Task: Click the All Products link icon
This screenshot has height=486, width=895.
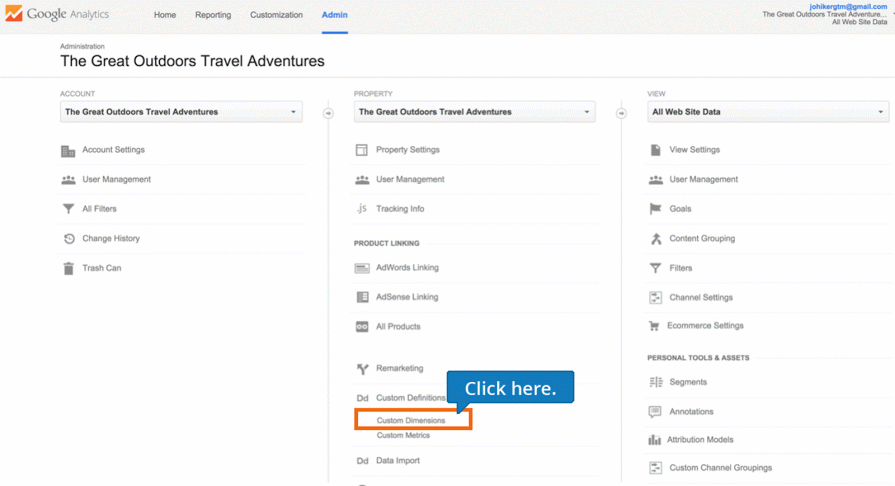Action: (362, 327)
